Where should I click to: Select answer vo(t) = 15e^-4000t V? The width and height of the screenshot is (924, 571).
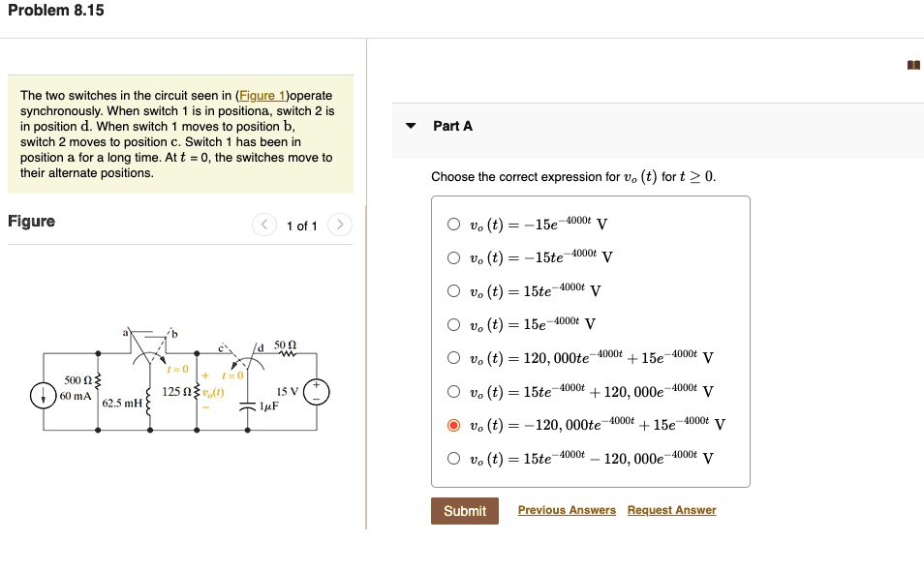pos(453,324)
